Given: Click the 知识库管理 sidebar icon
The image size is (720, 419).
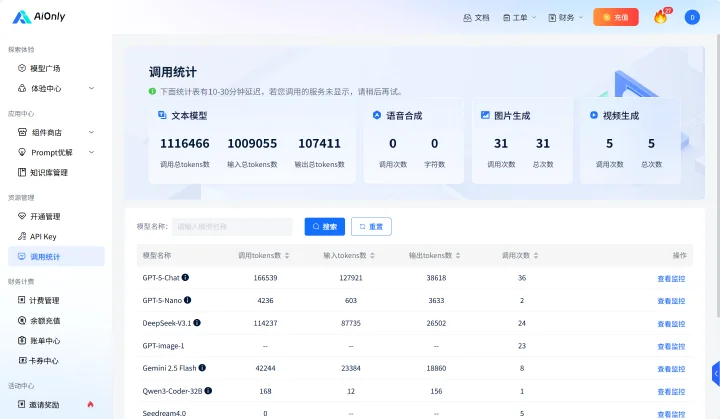Looking at the screenshot, I should coord(22,172).
